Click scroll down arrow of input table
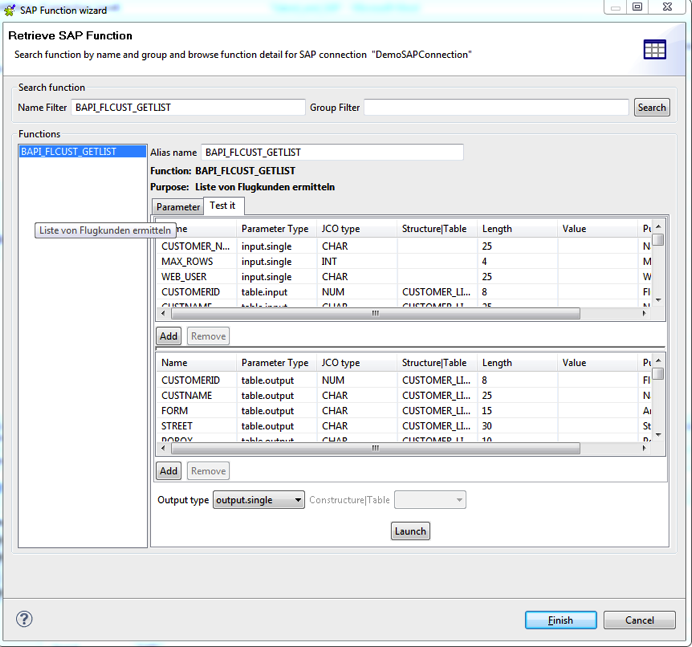Viewport: 692px width, 647px height. tap(658, 300)
